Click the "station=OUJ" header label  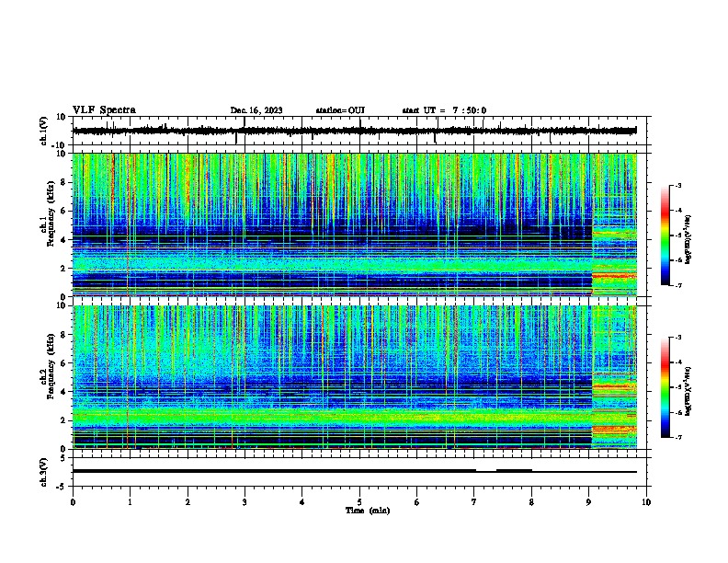pos(340,110)
